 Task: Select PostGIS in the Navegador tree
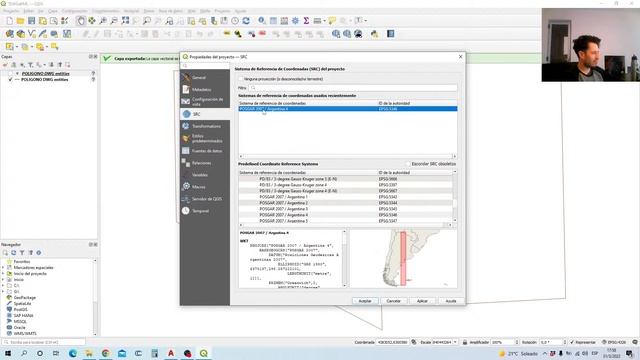(20, 310)
